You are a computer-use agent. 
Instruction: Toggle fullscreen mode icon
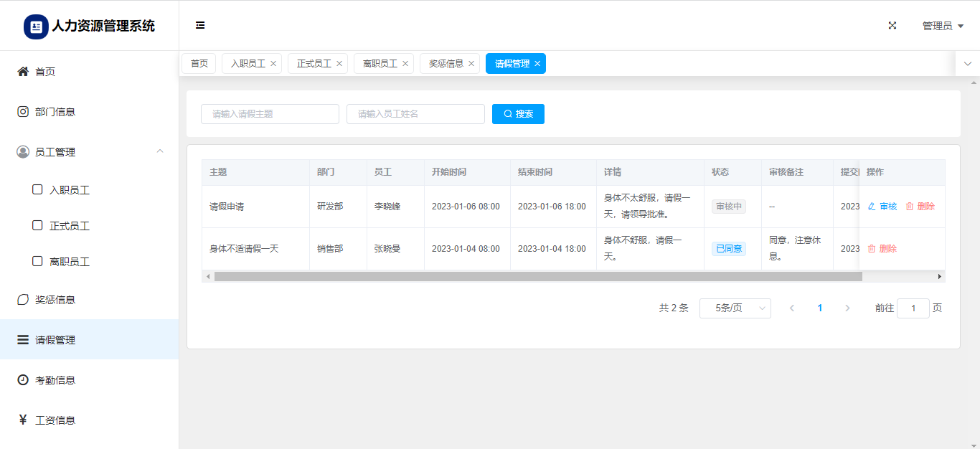click(x=892, y=25)
